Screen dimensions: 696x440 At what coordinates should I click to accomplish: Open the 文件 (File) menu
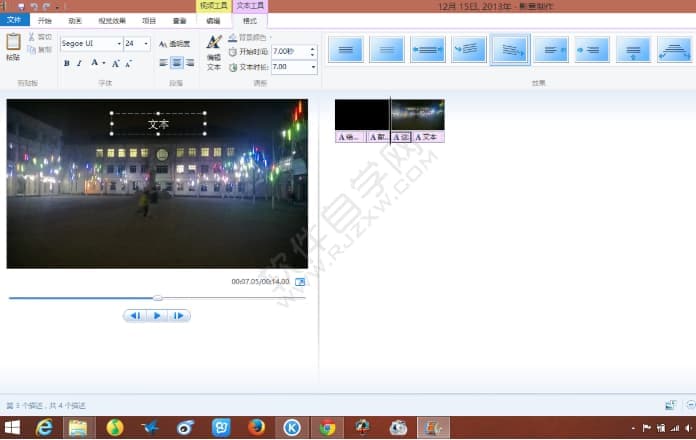pyautogui.click(x=14, y=20)
